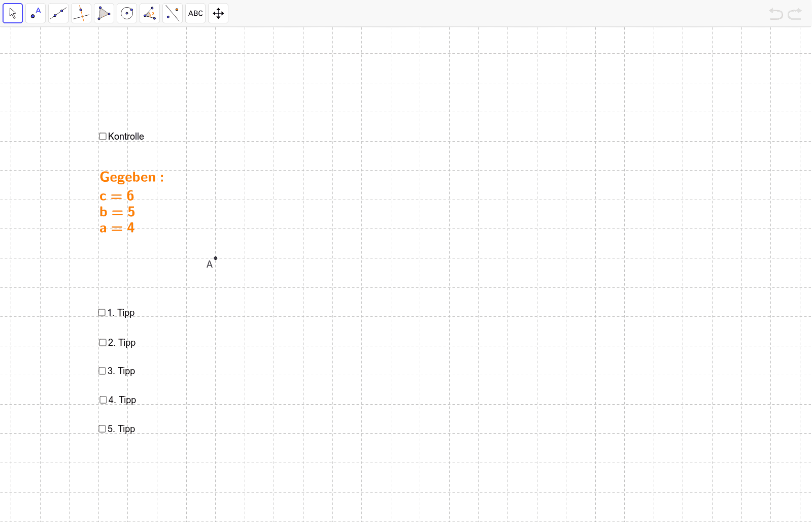812x523 pixels.
Task: Check the 1. Tipp checkbox
Action: pos(102,313)
